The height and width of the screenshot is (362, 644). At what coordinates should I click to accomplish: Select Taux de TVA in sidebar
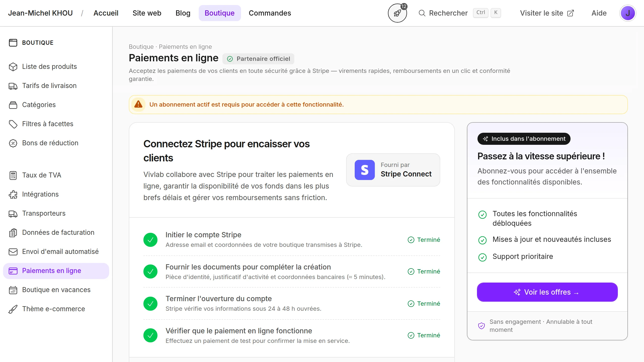tap(42, 175)
